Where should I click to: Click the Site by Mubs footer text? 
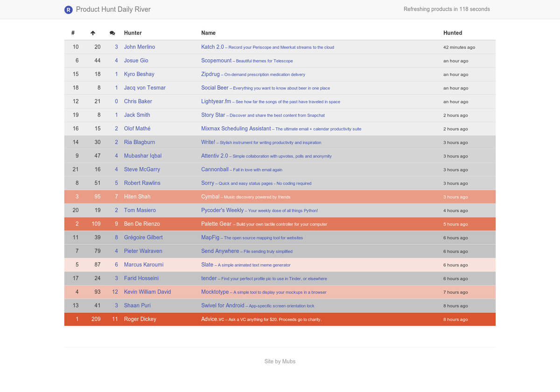pos(280,361)
